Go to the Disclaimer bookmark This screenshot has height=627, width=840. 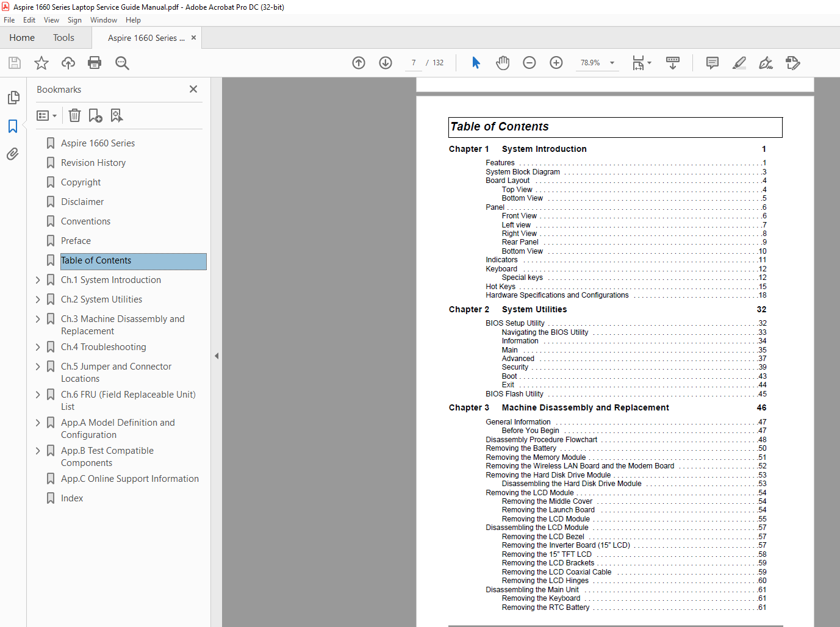[x=82, y=202]
